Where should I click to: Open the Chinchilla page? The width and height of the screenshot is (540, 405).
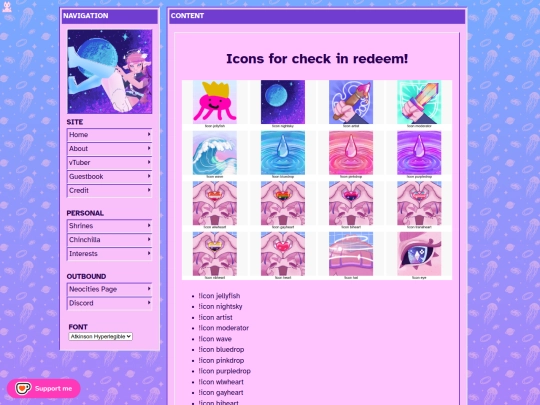pos(110,240)
